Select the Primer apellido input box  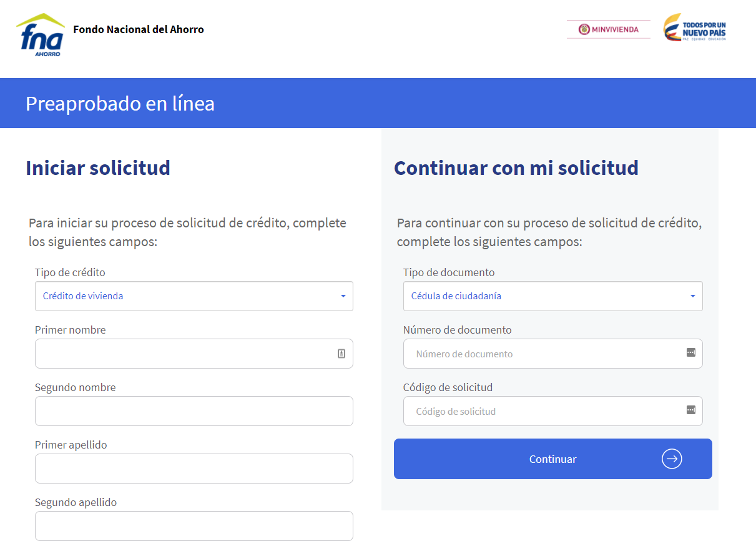pyautogui.click(x=194, y=469)
